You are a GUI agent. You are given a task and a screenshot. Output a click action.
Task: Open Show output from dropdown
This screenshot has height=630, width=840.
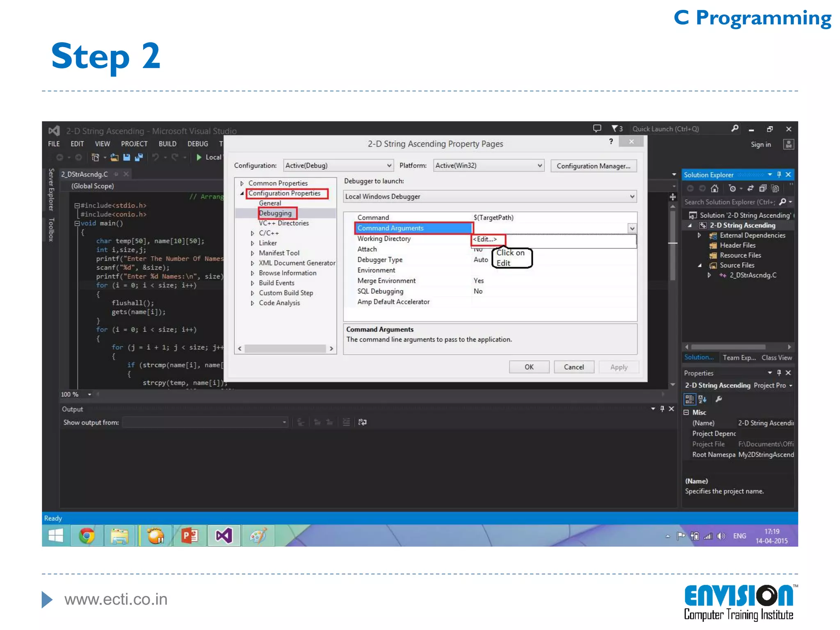205,422
